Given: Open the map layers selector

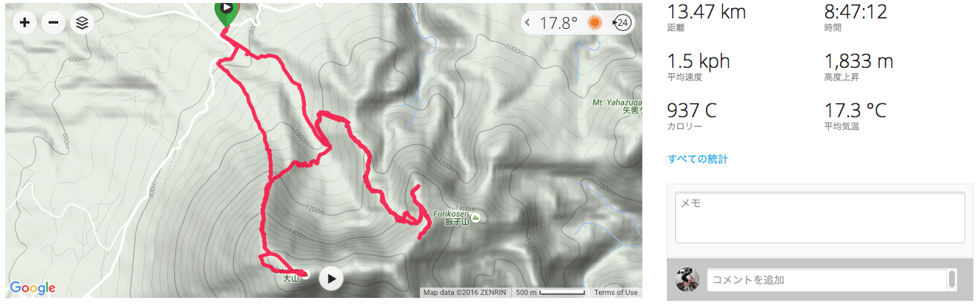Looking at the screenshot, I should pyautogui.click(x=82, y=22).
